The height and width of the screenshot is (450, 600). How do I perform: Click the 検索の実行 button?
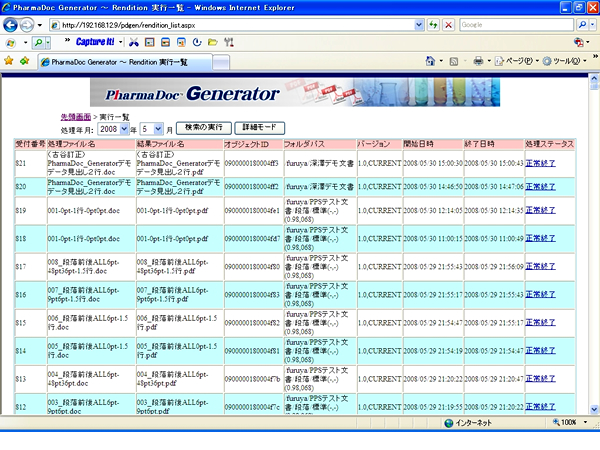204,128
